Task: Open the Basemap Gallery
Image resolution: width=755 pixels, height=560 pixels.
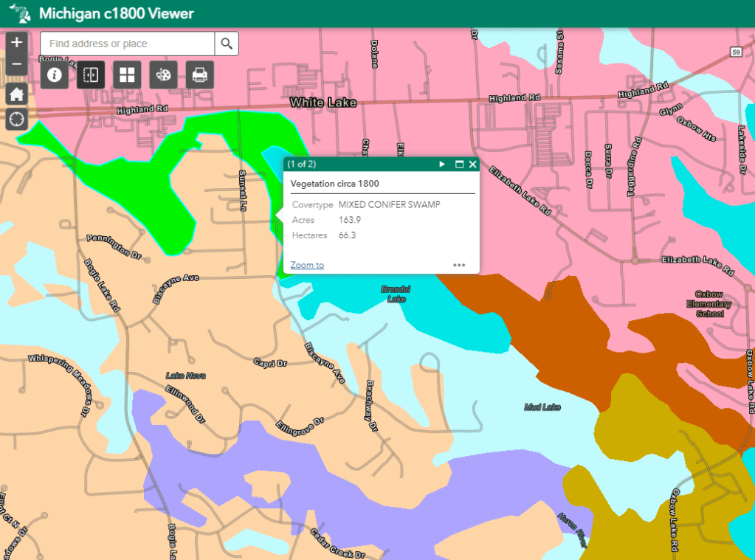Action: (127, 75)
